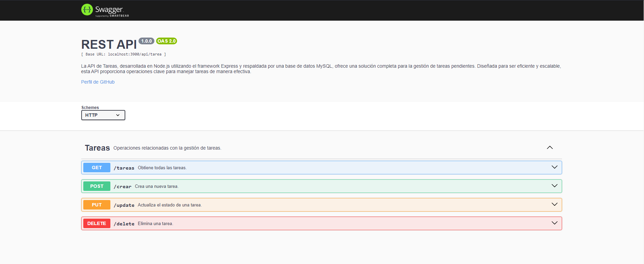Click the OAS 2.0 badge
Viewport: 644px width, 264px height.
167,41
